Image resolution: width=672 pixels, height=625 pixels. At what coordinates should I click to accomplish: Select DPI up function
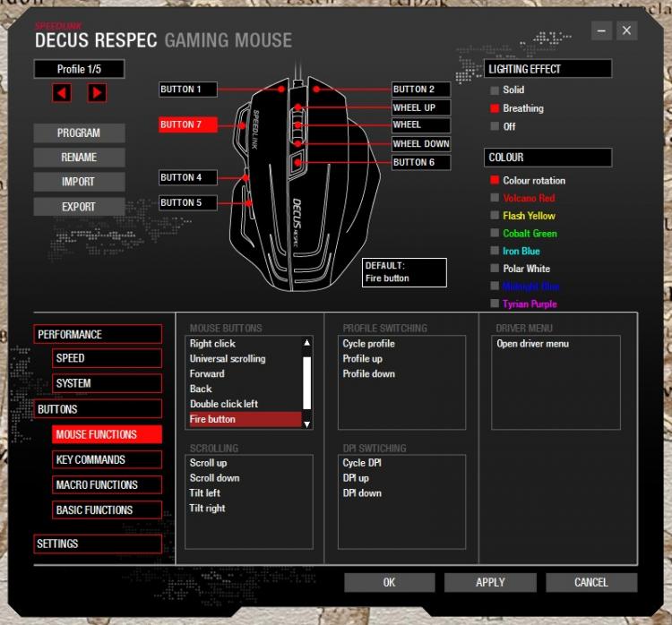coord(401,478)
